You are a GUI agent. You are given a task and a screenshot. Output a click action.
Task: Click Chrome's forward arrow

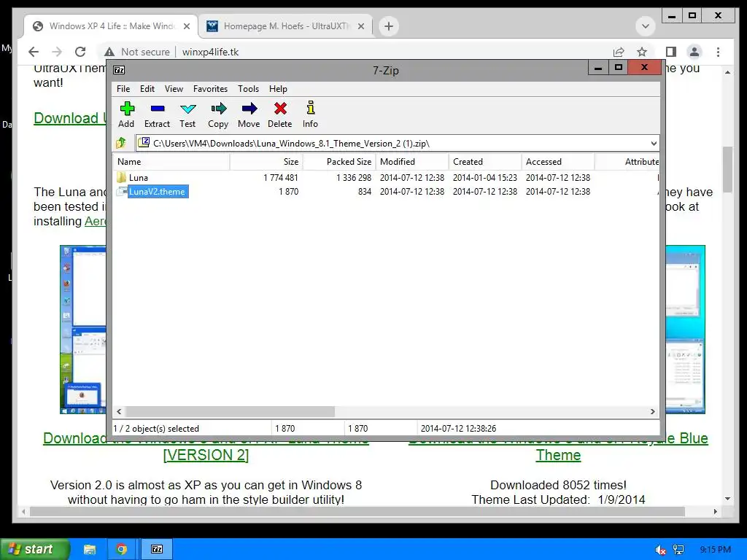coord(57,52)
